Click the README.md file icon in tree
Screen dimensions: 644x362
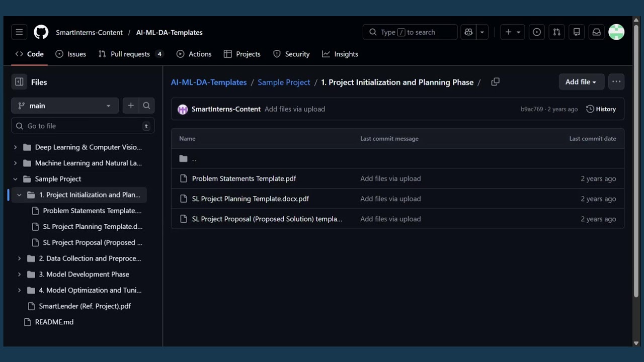pos(28,322)
